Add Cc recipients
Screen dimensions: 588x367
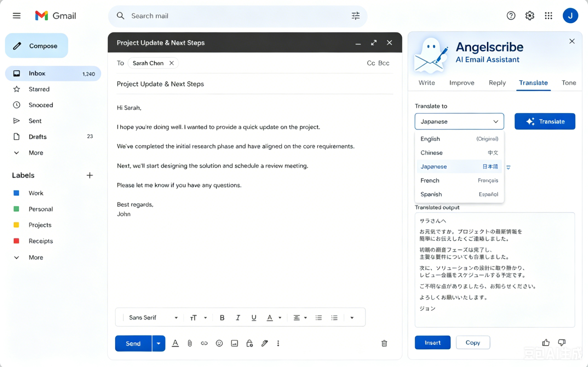371,63
